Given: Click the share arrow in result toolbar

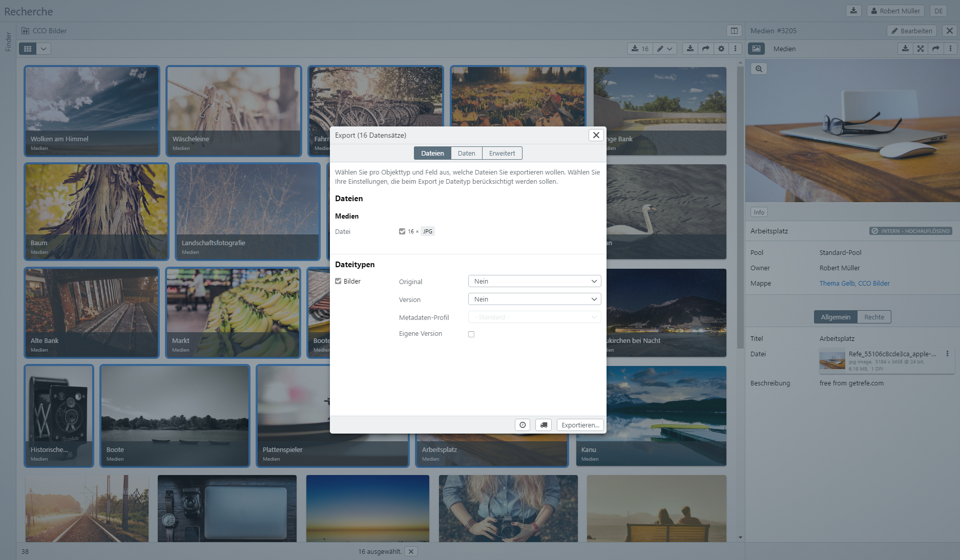Looking at the screenshot, I should 705,49.
